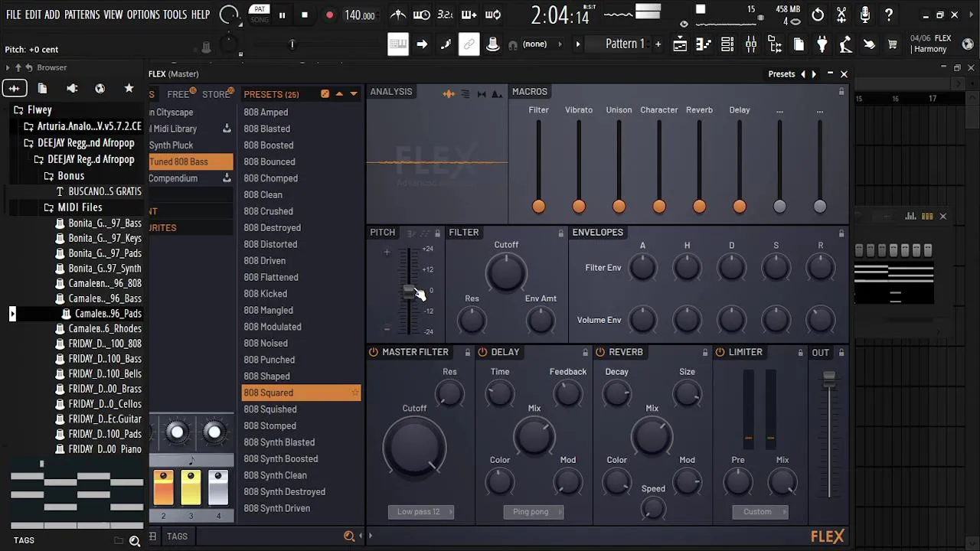Switch to the FREE packs tab
This screenshot has height=551, width=980.
[178, 94]
